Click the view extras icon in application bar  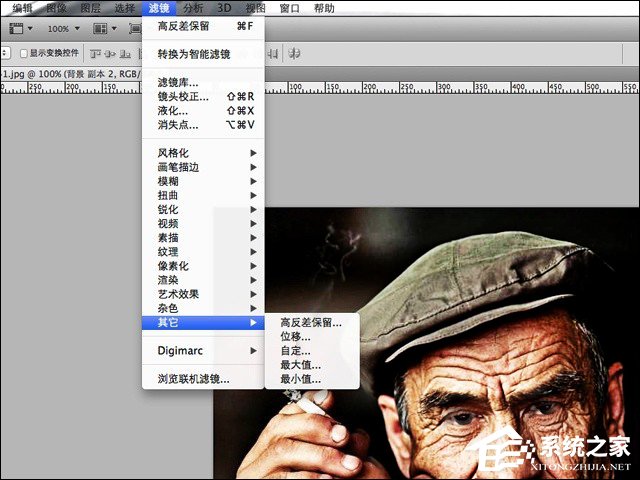pos(16,28)
